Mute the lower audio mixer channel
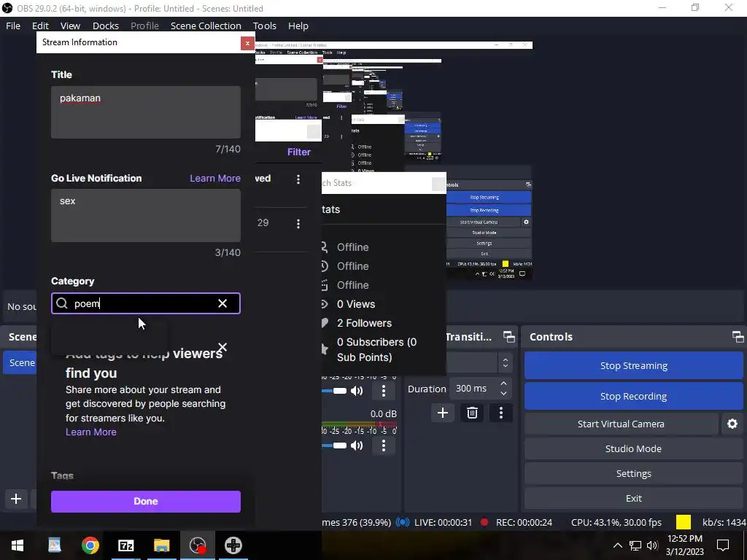 pyautogui.click(x=357, y=446)
